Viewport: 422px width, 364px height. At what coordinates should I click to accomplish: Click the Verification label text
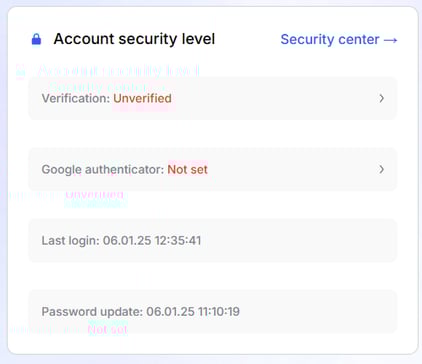click(76, 99)
